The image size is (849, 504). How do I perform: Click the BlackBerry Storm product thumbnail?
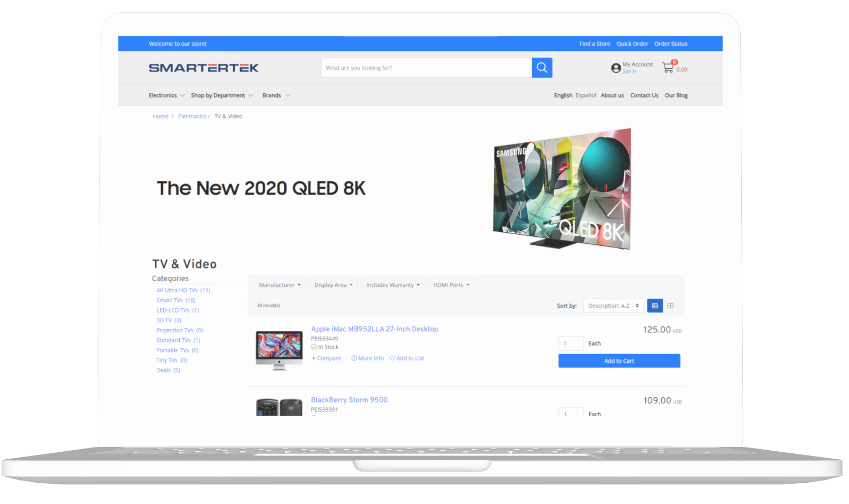(279, 407)
